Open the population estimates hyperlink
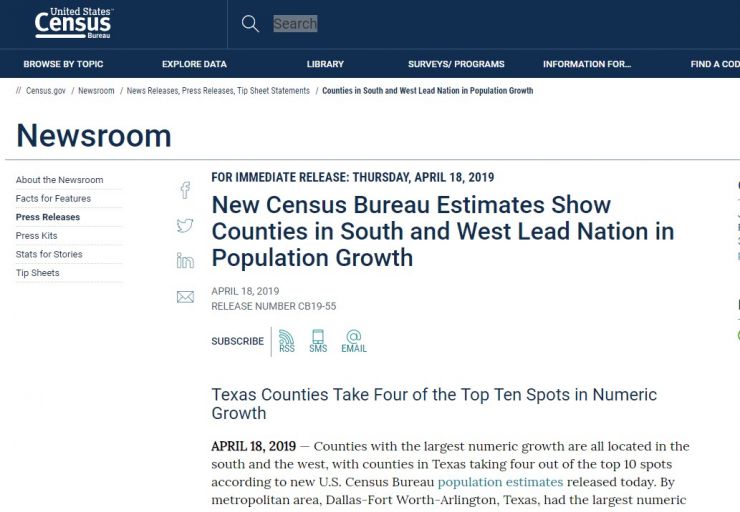 (x=500, y=482)
